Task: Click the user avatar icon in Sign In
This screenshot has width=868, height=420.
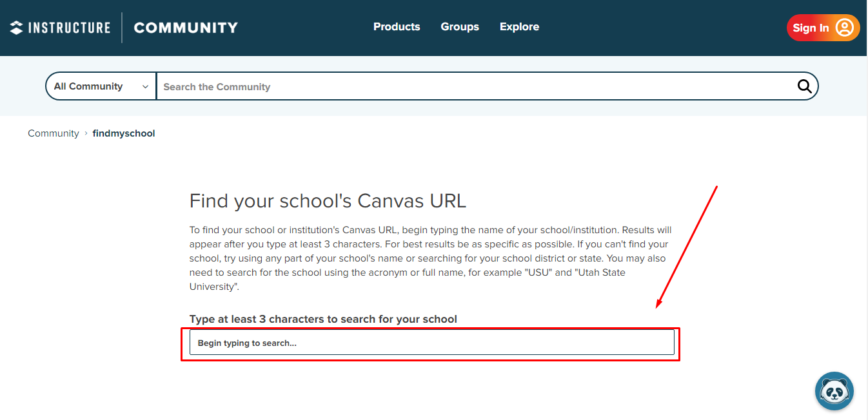Action: pos(844,28)
